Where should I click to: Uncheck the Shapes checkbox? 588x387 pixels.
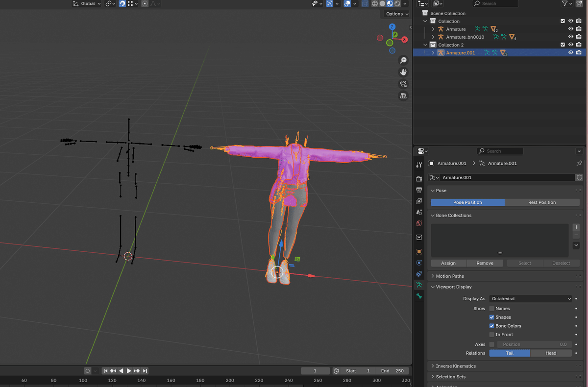(x=491, y=317)
